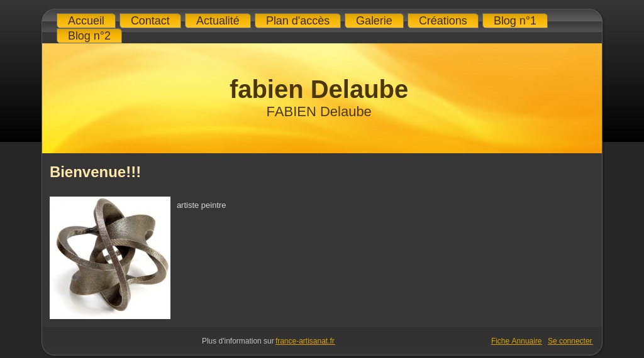Follow the france-artisanat.fr link
This screenshot has width=644, height=358.
pyautogui.click(x=305, y=341)
